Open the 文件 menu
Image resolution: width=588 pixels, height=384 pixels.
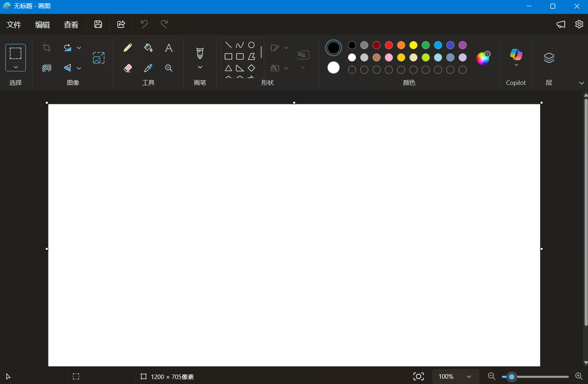tap(14, 25)
